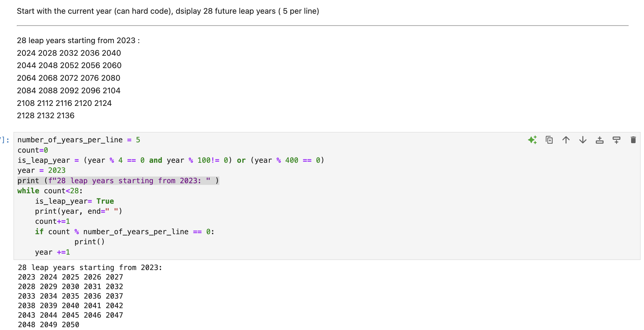Select the markdown task instruction text
This screenshot has width=644, height=330.
168,11
